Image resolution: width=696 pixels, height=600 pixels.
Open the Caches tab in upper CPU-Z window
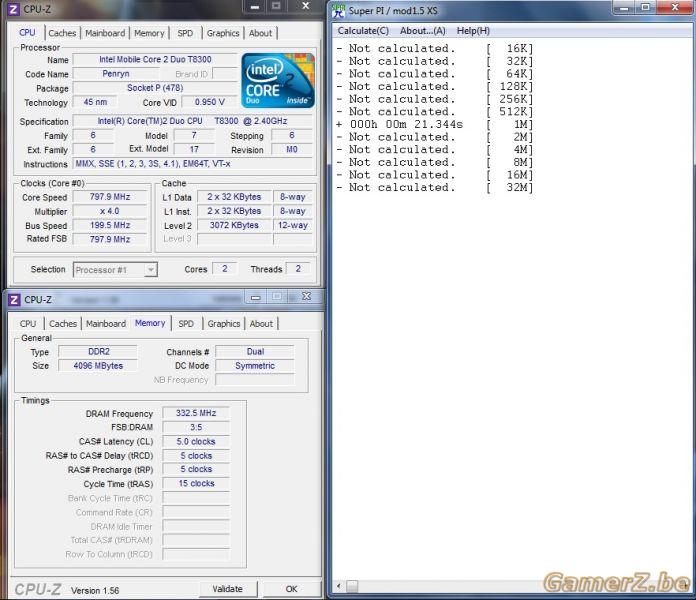(x=62, y=33)
